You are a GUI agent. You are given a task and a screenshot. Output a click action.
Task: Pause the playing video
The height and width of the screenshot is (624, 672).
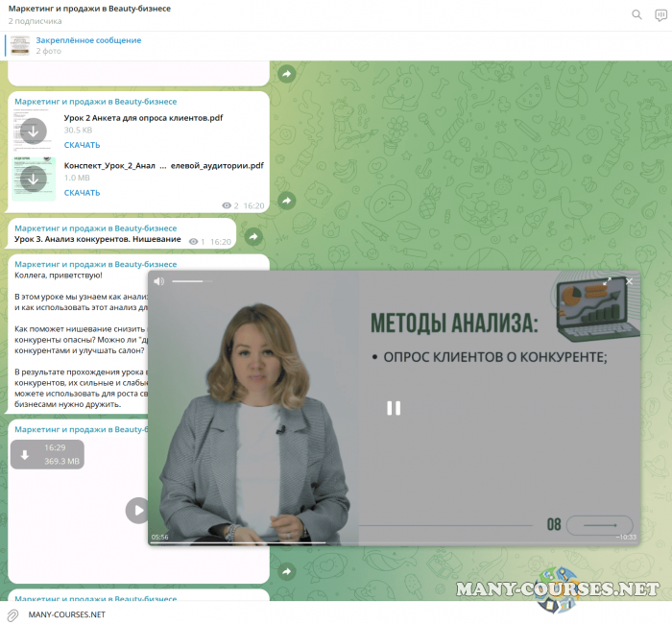pyautogui.click(x=394, y=408)
